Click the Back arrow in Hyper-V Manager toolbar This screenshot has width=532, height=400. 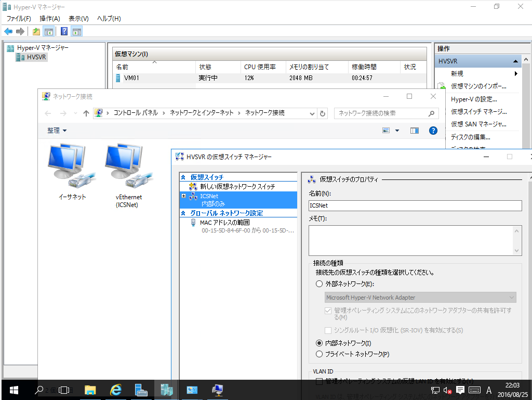[8, 32]
